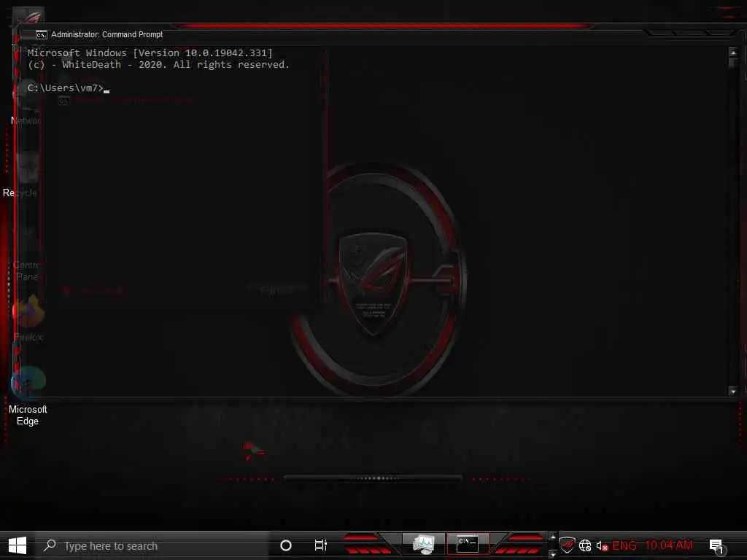This screenshot has width=747, height=560.
Task: Open the network globe tray icon
Action: pyautogui.click(x=585, y=545)
